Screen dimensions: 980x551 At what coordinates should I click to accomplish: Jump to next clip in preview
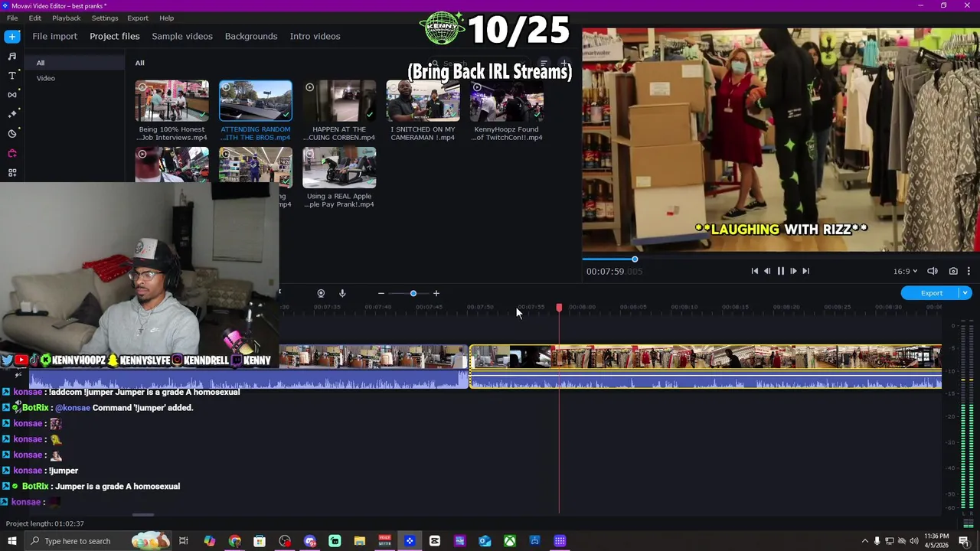tap(805, 271)
